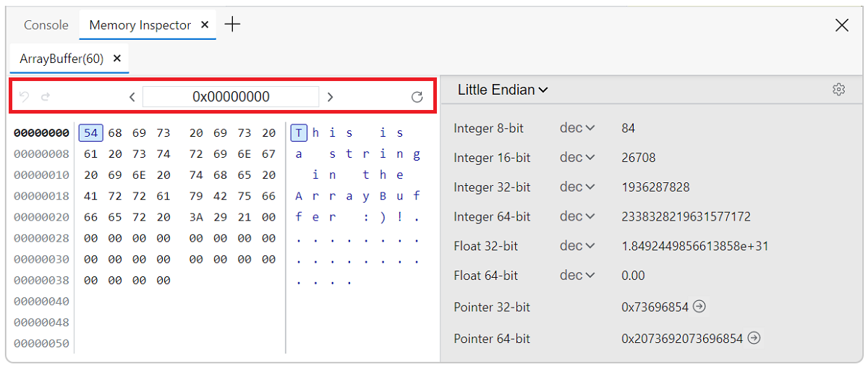Click the Float 64-bit value 0.00

(x=633, y=275)
